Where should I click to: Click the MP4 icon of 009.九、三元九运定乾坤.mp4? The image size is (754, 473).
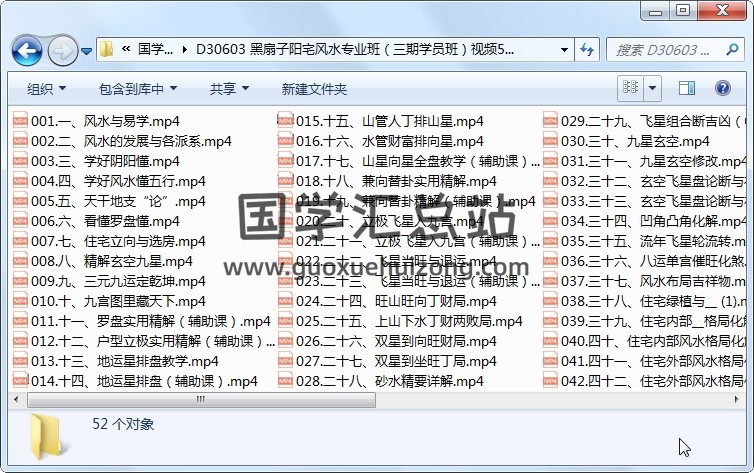click(20, 281)
